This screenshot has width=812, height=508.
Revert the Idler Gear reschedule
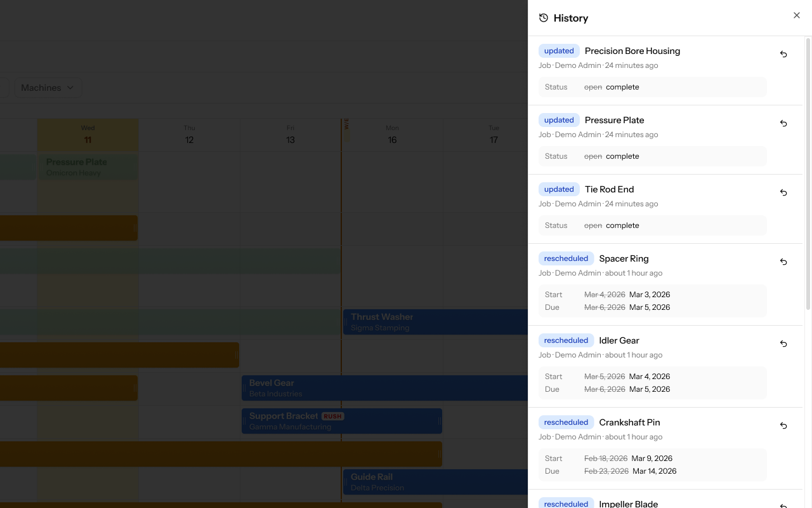pyautogui.click(x=783, y=344)
